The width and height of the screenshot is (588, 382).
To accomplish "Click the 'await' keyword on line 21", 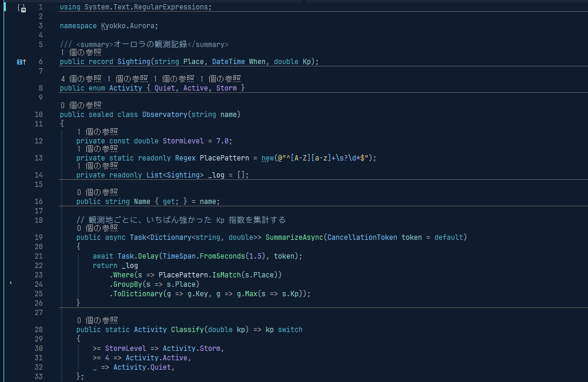I will point(103,256).
